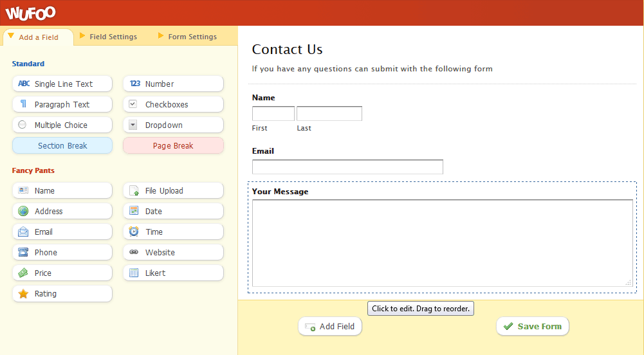The height and width of the screenshot is (355, 644).
Task: Click the Add Field plus icon
Action: [x=310, y=327]
